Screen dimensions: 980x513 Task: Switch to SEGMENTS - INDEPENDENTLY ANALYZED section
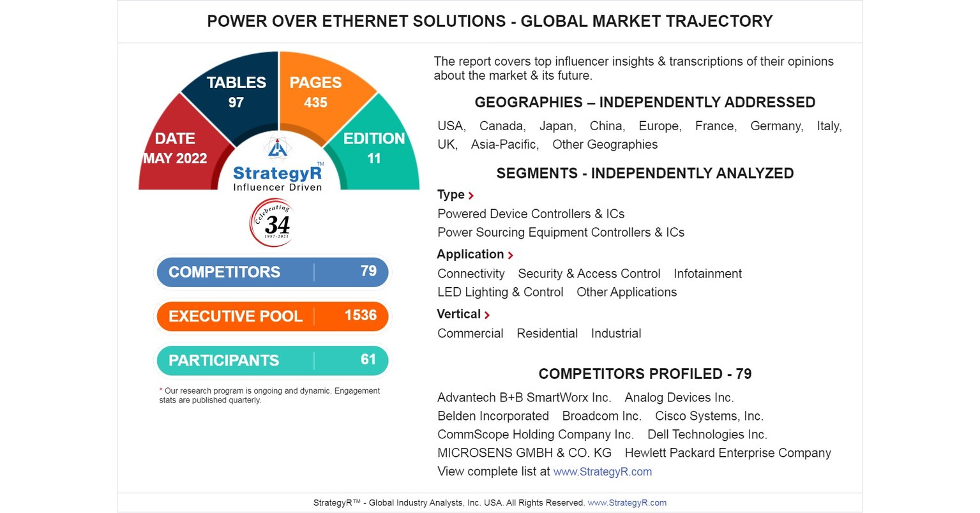click(645, 173)
